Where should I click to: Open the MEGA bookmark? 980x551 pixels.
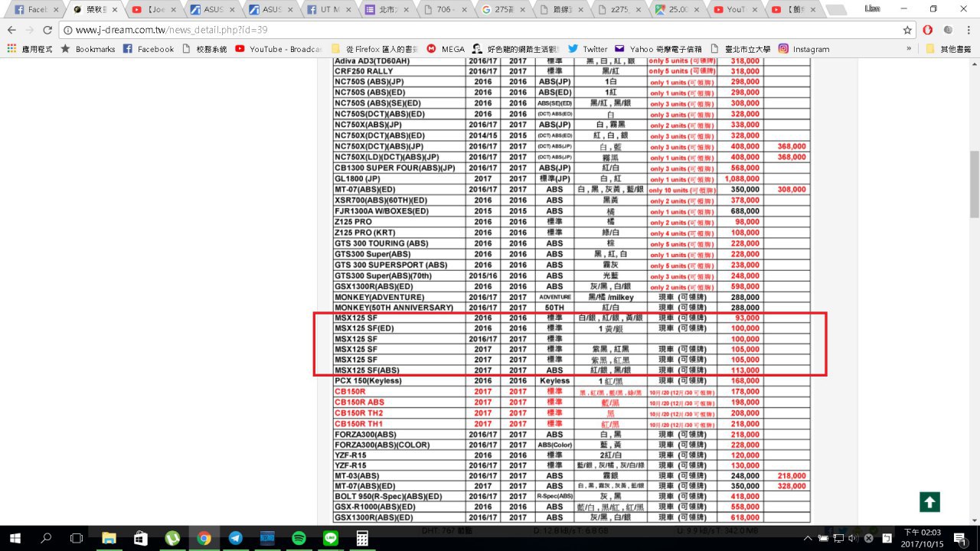[x=446, y=49]
